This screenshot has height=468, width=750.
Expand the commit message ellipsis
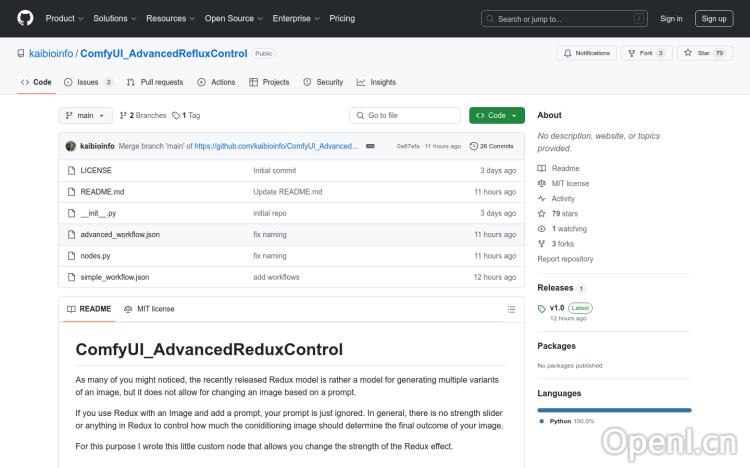click(x=370, y=146)
